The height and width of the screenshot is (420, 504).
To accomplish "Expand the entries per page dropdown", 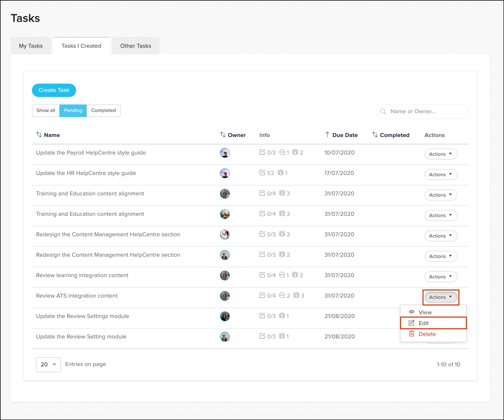I will pos(49,365).
